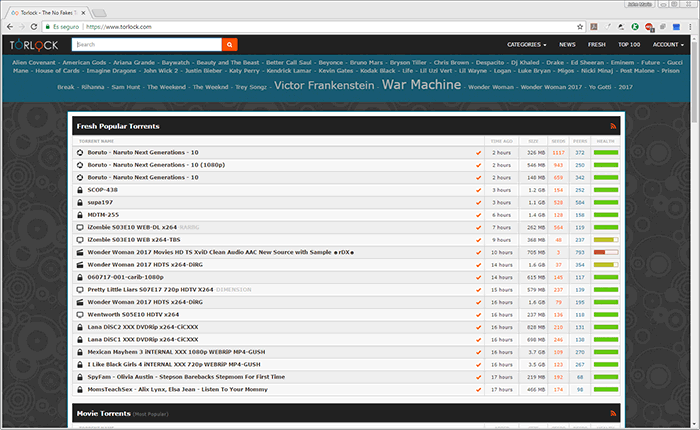
Task: Click the red health bar on Wonder Woman XviD row
Action: 606,252
